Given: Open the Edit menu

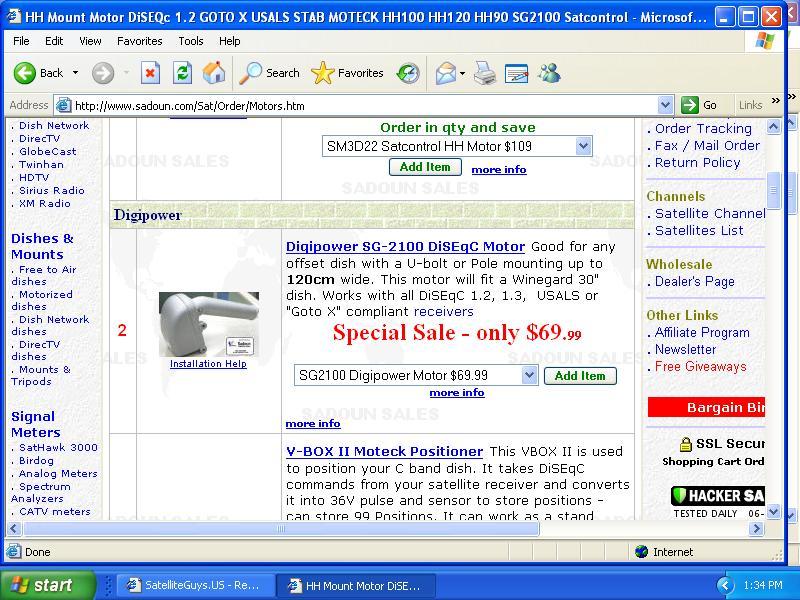Looking at the screenshot, I should [54, 41].
